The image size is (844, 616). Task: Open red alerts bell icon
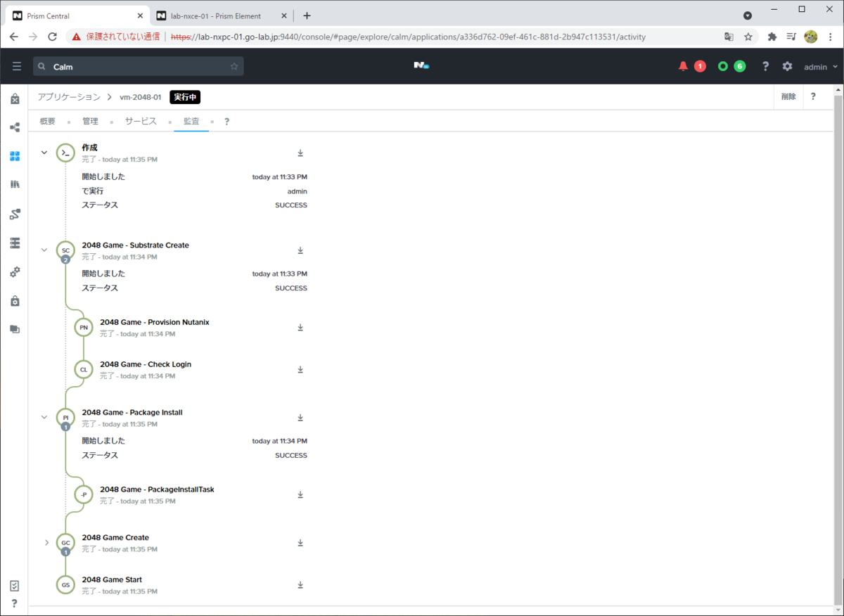tap(683, 66)
